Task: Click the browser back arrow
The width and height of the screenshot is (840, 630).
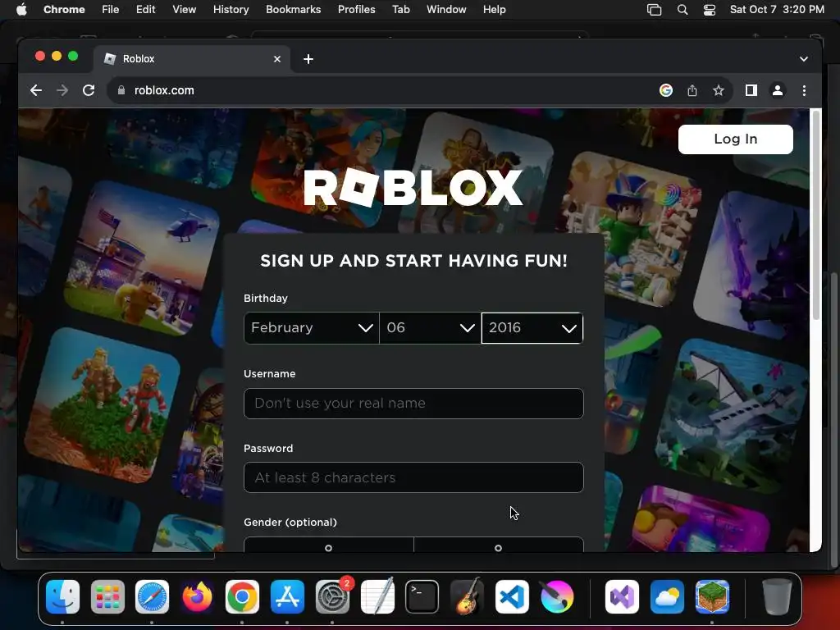Action: coord(36,90)
